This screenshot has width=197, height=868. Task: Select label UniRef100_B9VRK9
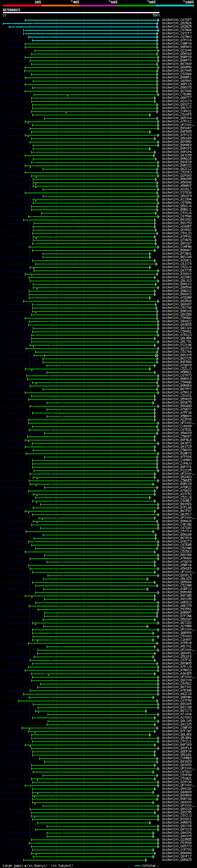coord(177,795)
